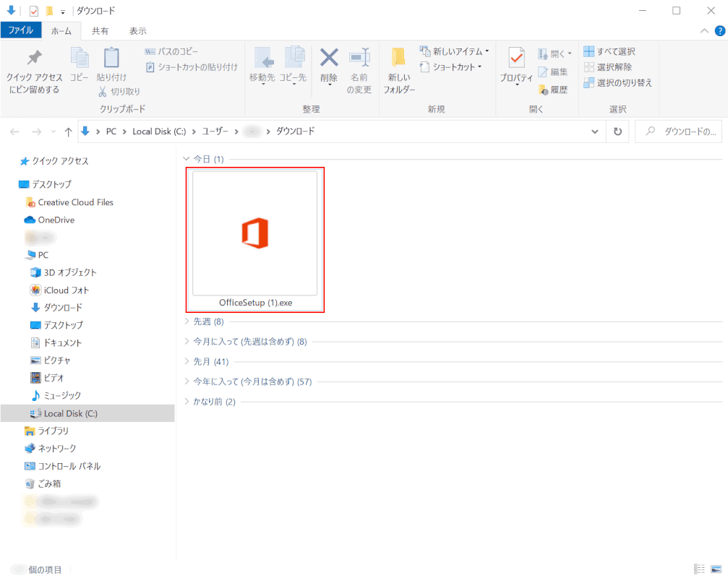Go forward with right arrow
The width and height of the screenshot is (728, 578).
[x=37, y=131]
